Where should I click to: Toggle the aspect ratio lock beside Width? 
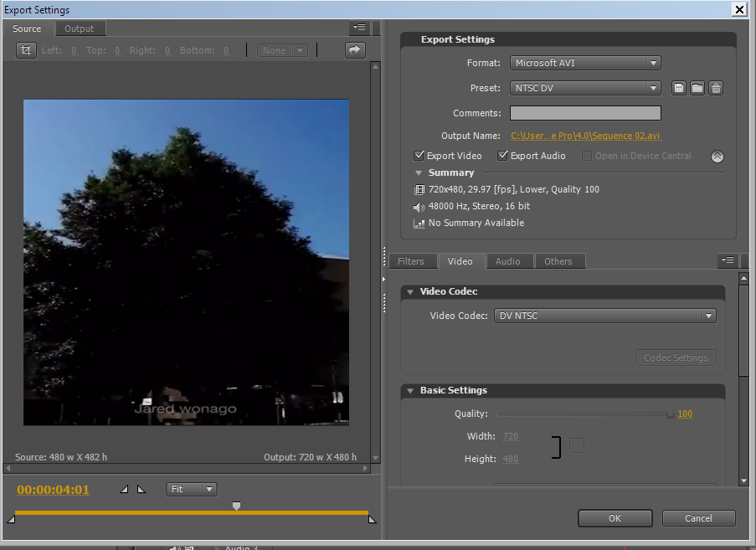[577, 446]
